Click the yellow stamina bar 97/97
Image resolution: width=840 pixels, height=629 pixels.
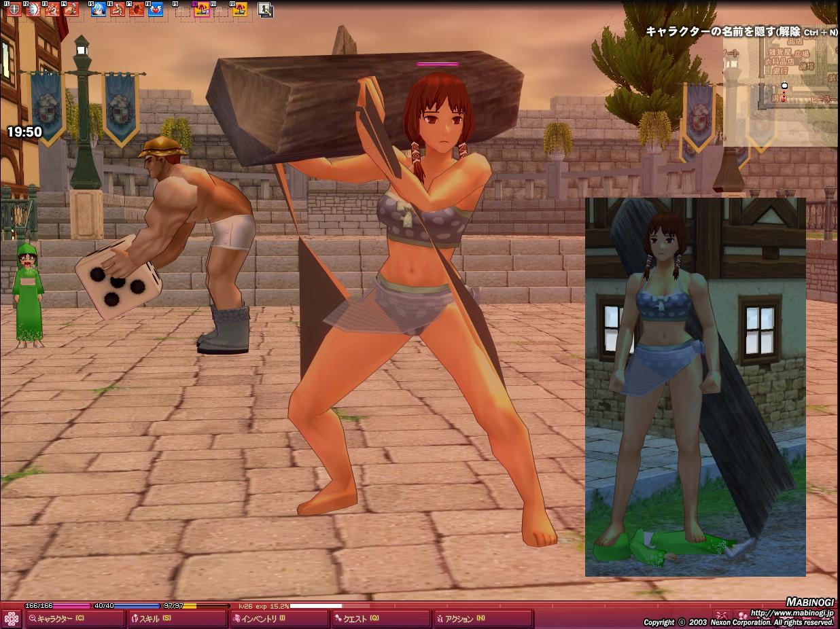[196, 605]
